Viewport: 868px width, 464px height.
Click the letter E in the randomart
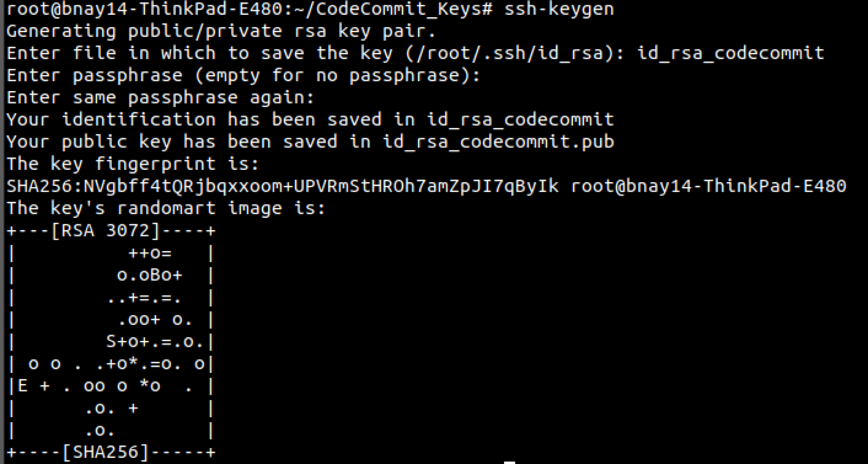pos(23,386)
